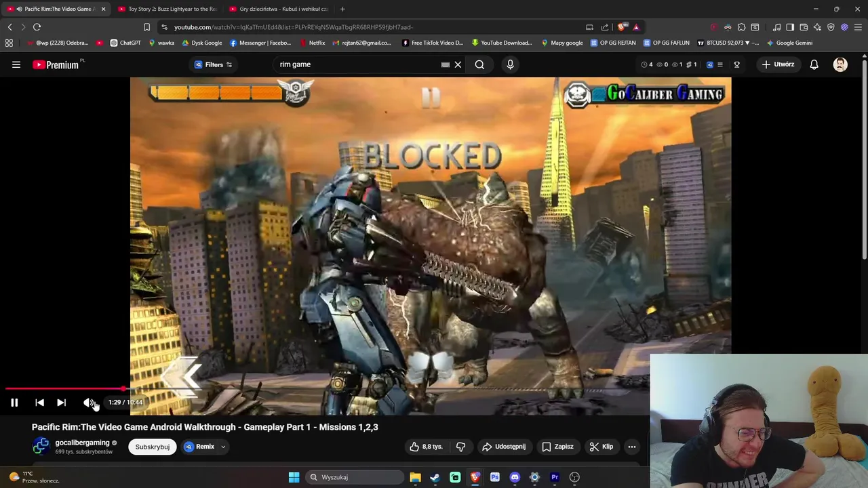This screenshot has width=868, height=488.
Task: Open the music playlist toolbar icon
Action: click(x=776, y=27)
